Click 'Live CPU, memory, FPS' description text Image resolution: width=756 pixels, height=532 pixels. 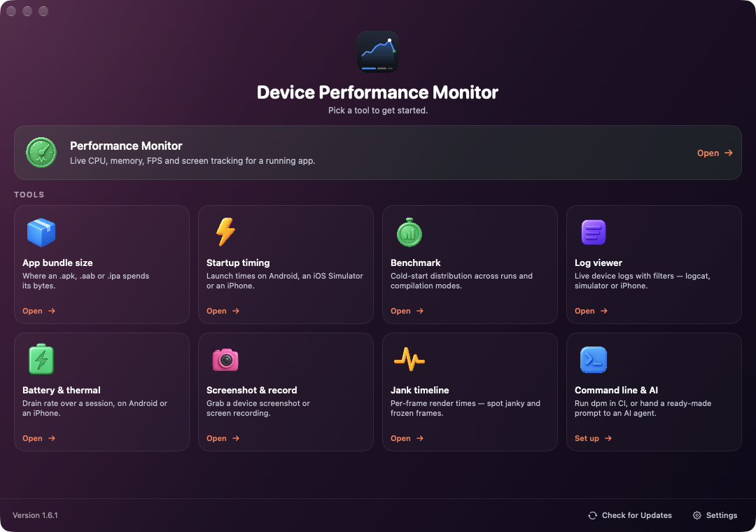[192, 160]
